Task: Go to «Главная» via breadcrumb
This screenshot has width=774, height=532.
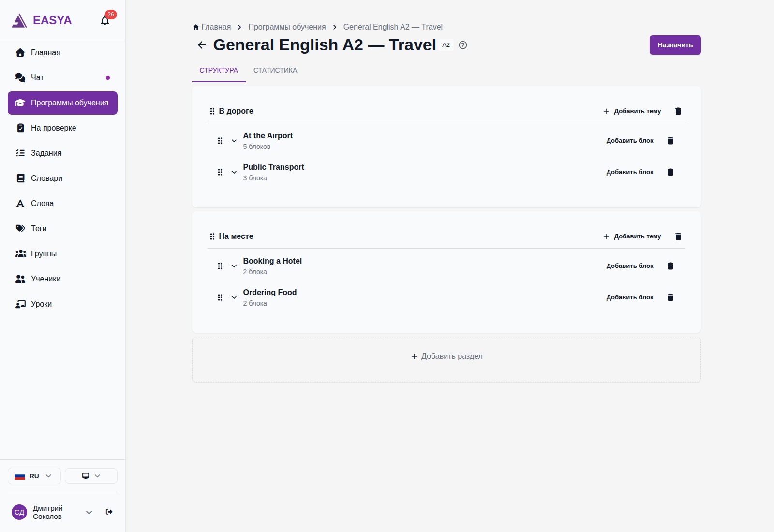Action: [x=212, y=27]
